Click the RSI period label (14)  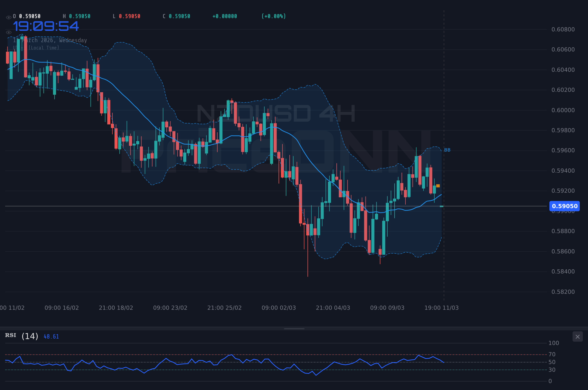[29, 336]
